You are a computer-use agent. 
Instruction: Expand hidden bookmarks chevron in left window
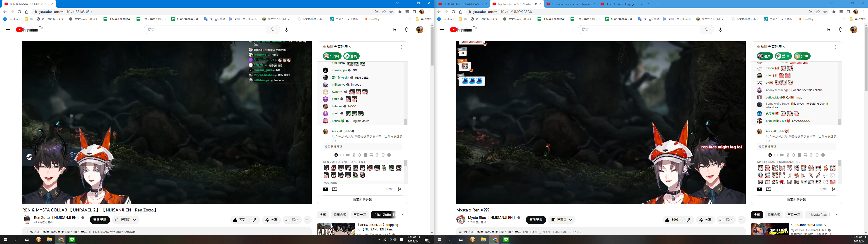point(410,19)
